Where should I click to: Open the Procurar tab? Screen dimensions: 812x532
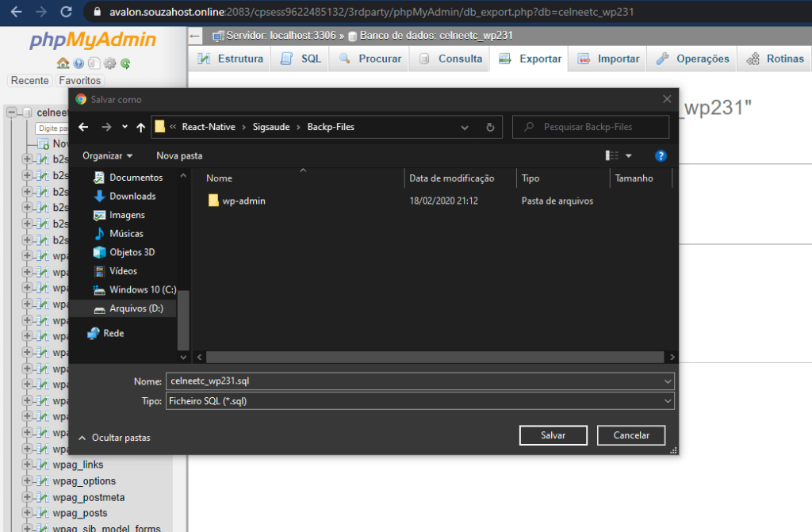tap(370, 59)
